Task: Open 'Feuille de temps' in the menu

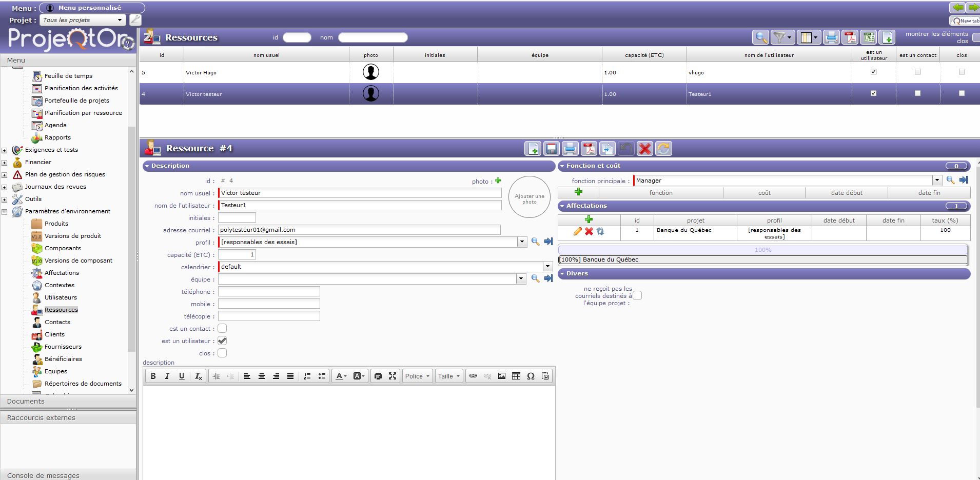Action: (68, 76)
